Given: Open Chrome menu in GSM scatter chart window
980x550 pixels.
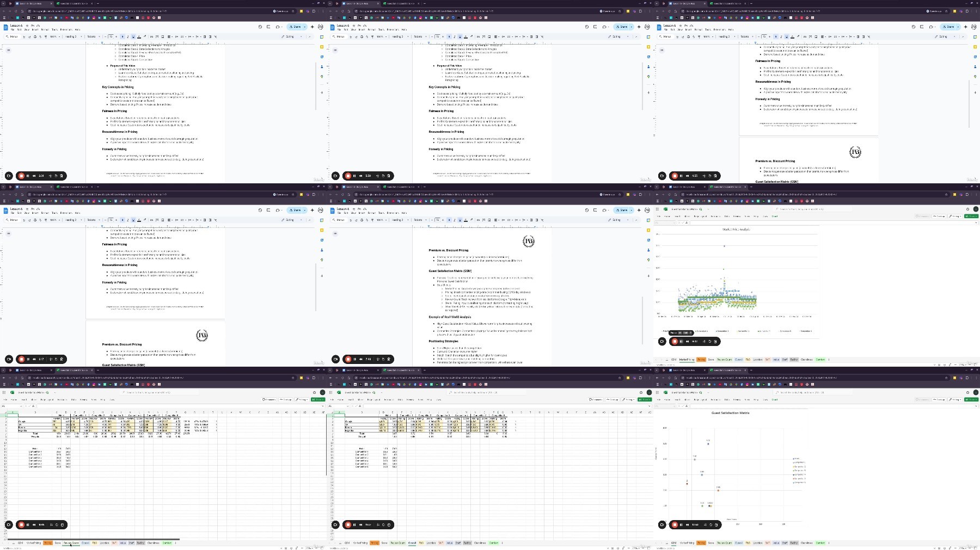Looking at the screenshot, I should [x=976, y=378].
